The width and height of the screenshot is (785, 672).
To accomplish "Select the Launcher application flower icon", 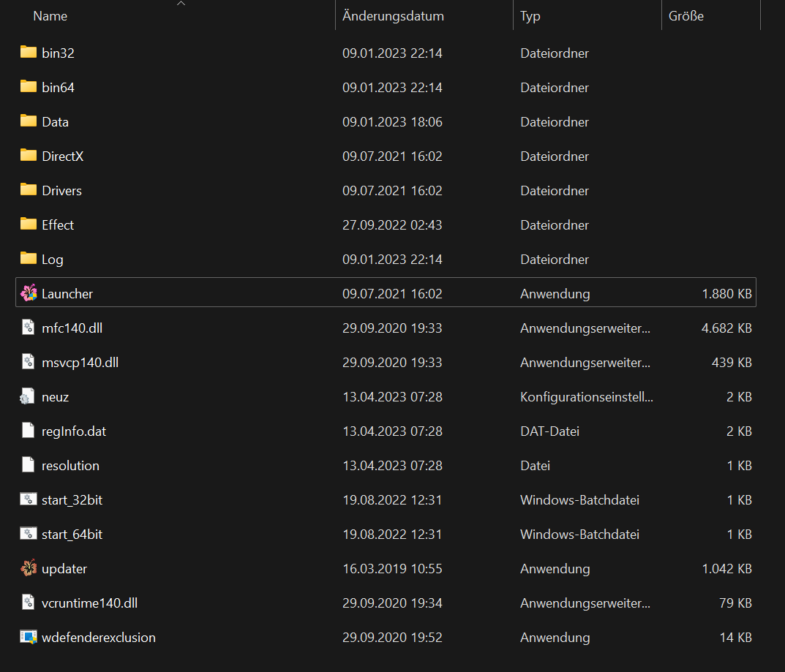I will tap(29, 293).
